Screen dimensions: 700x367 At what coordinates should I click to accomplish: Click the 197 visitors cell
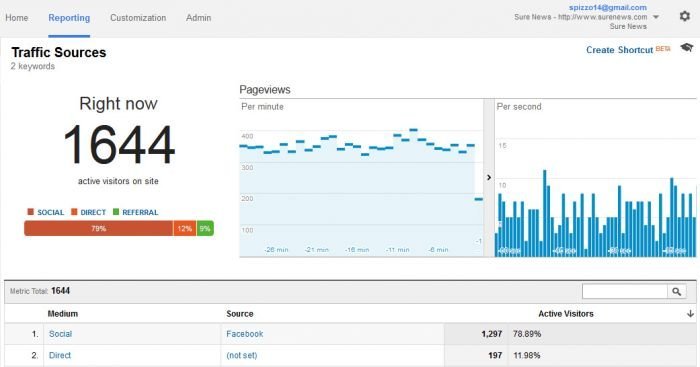495,355
